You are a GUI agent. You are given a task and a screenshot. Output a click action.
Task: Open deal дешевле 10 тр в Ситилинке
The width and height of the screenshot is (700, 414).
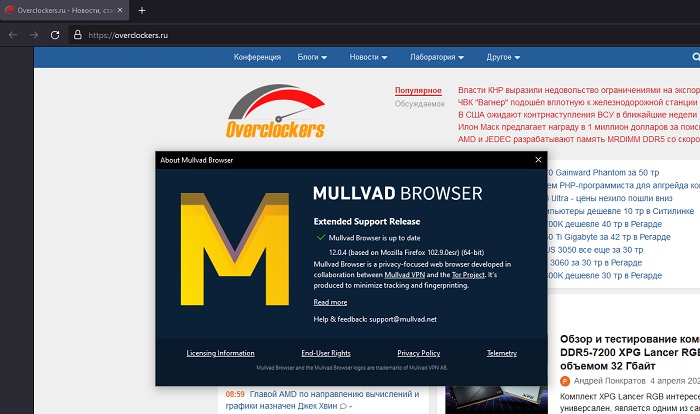click(621, 211)
